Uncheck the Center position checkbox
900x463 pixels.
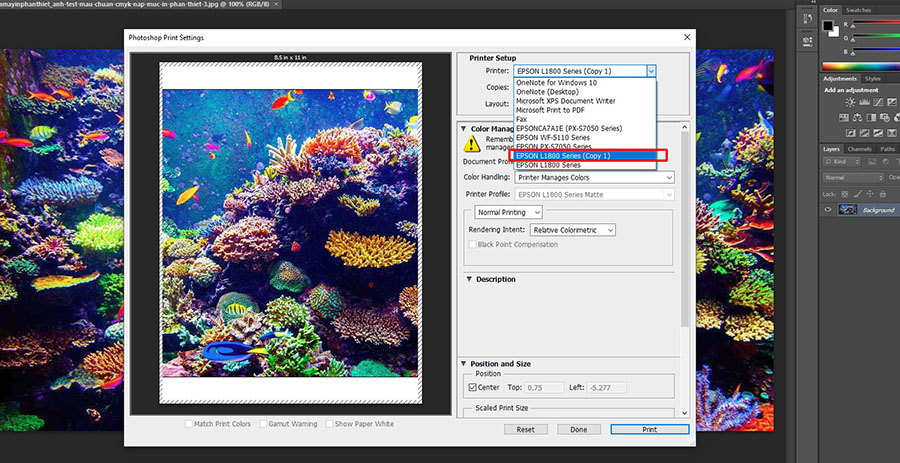[x=472, y=387]
